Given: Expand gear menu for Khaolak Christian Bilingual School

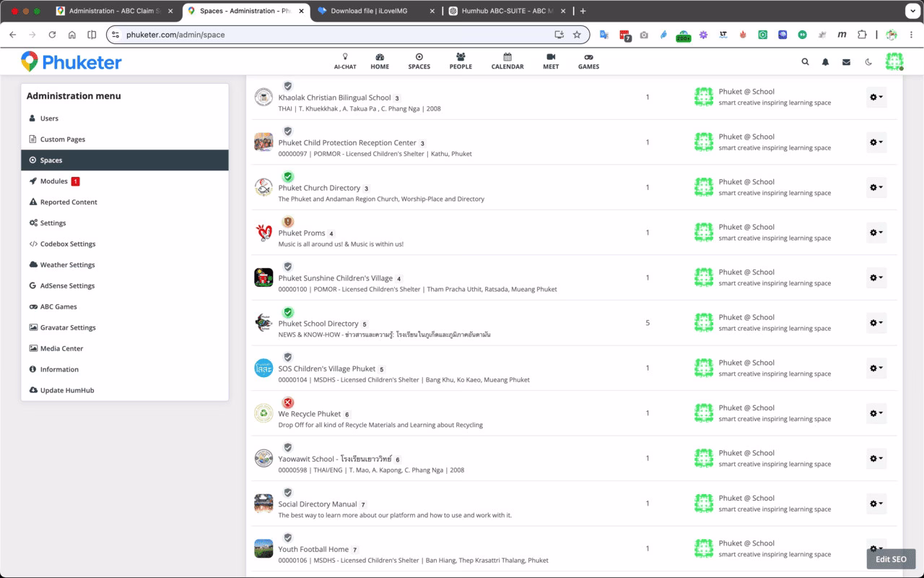Looking at the screenshot, I should point(876,97).
